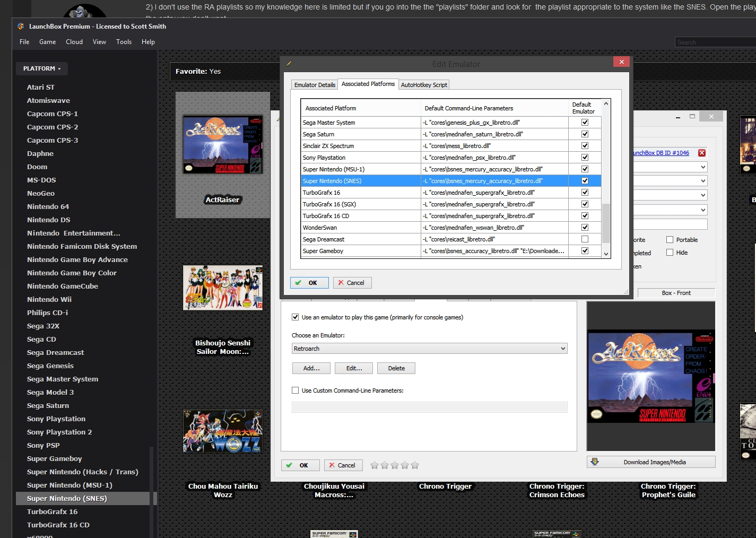Rate the game with the first star
The height and width of the screenshot is (538, 756).
[375, 465]
